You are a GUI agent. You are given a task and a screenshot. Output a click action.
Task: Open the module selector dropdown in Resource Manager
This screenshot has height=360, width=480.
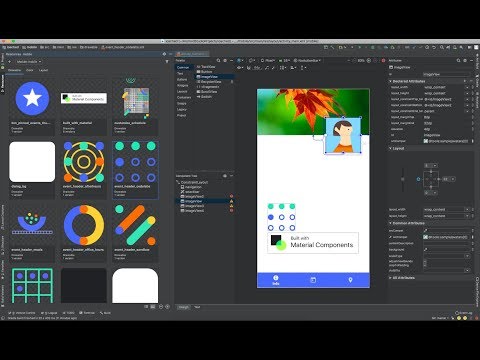[x=29, y=62]
